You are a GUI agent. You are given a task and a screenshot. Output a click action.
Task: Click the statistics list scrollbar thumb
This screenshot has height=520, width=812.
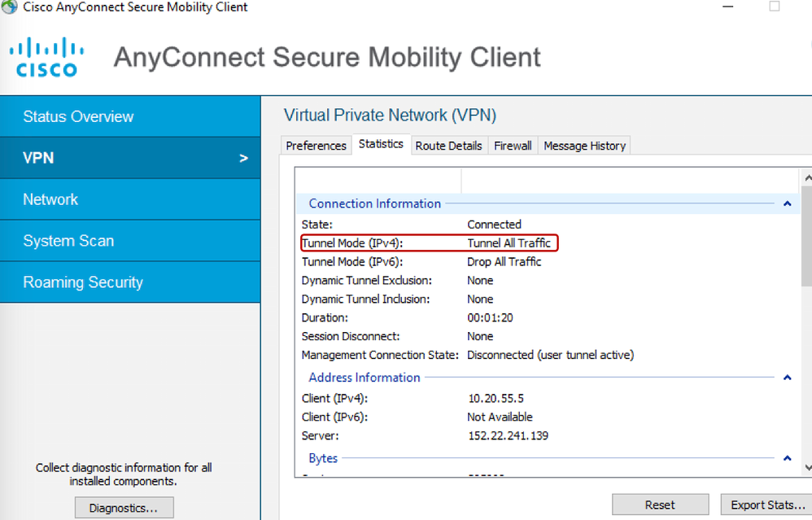pos(807,236)
